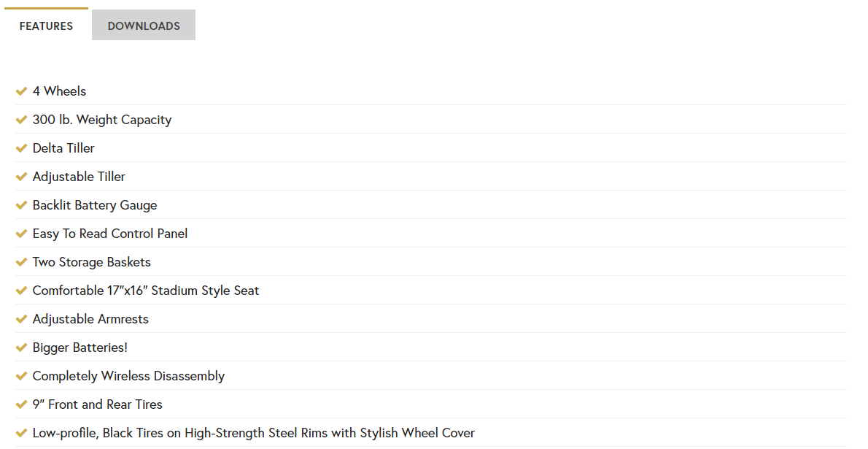Click checkmark next to 300 lb. Weight Capacity

coord(21,120)
